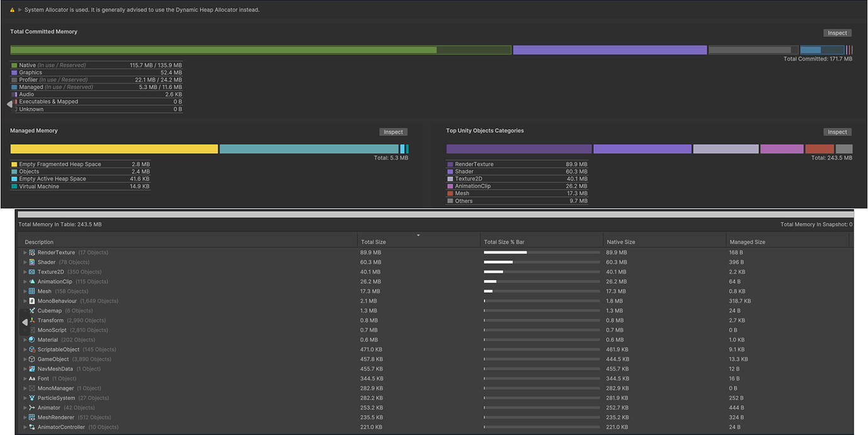Click the NavMeshData type icon
This screenshot has height=435, width=868.
coord(32,369)
